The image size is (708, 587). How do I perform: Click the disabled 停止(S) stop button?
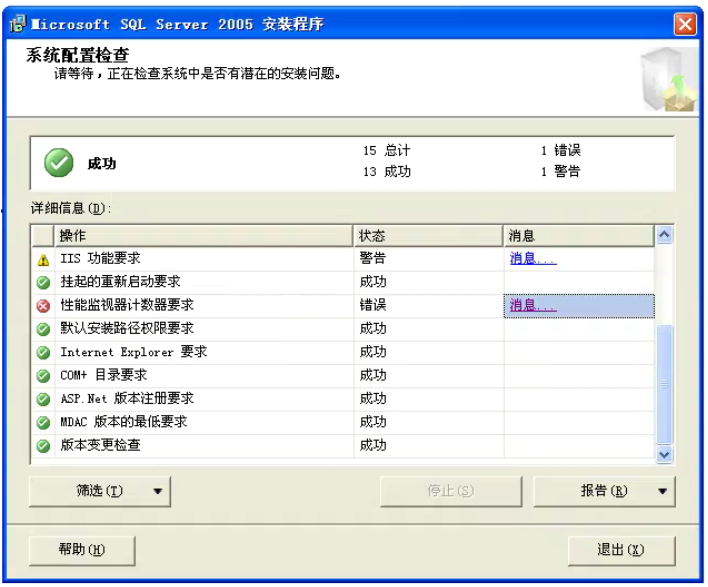451,491
